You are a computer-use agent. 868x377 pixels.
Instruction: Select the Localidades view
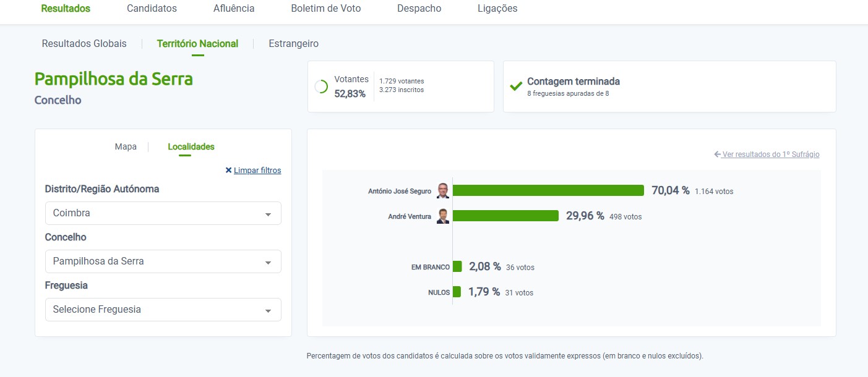click(191, 147)
